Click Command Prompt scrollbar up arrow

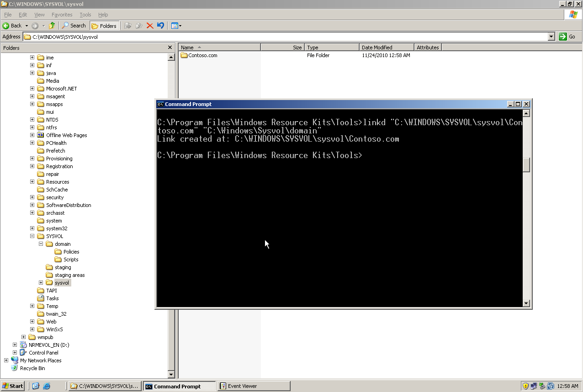(x=526, y=113)
